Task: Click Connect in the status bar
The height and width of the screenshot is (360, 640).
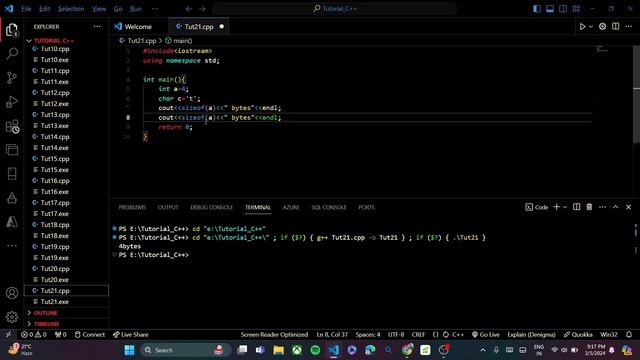Action: [x=90, y=335]
